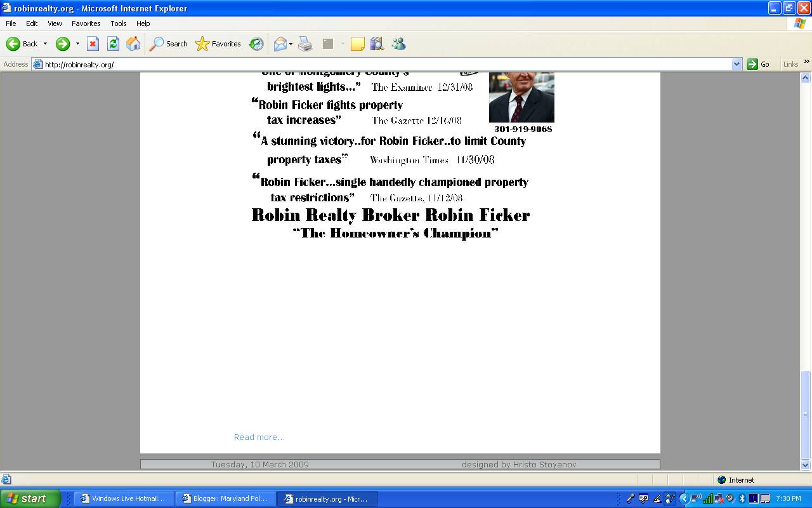Click Robin Ficker's portrait photo

tap(521, 97)
